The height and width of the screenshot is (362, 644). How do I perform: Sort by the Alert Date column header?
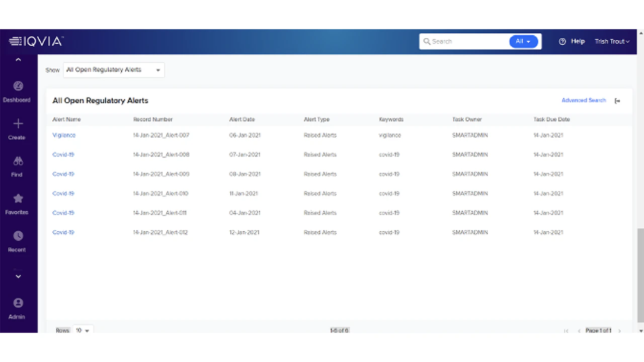point(242,119)
